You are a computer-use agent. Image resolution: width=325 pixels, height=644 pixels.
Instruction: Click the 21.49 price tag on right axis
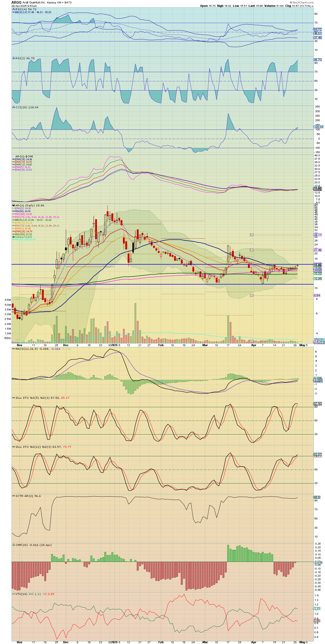point(318,250)
